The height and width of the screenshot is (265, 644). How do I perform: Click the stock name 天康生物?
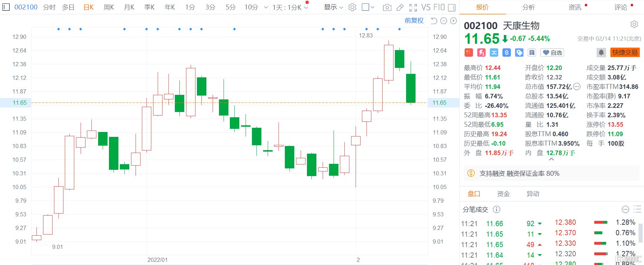click(521, 26)
